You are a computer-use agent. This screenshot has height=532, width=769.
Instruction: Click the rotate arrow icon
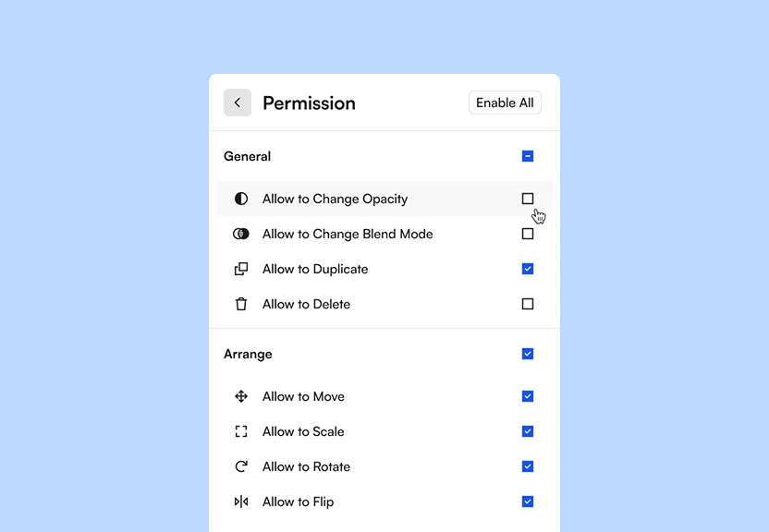point(241,466)
